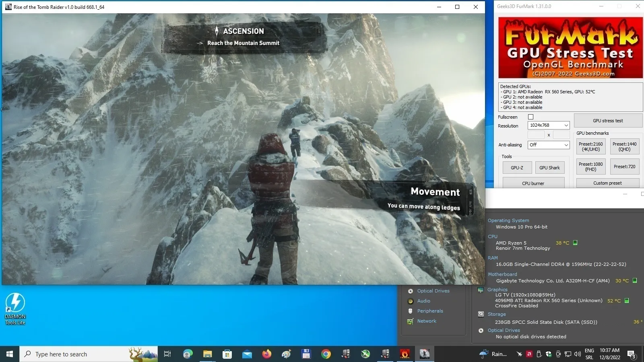
Task: Open Meet Now tray icon
Action: 558,354
